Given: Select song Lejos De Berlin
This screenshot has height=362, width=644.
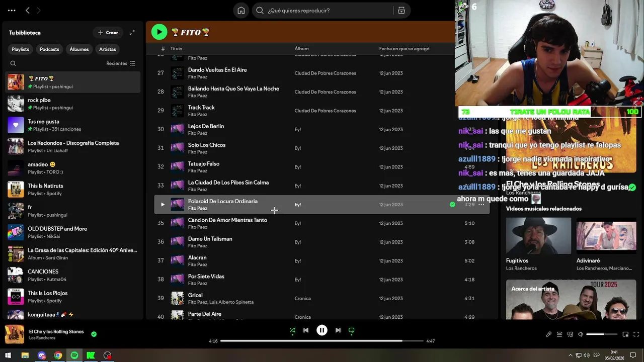Looking at the screenshot, I should 206,126.
